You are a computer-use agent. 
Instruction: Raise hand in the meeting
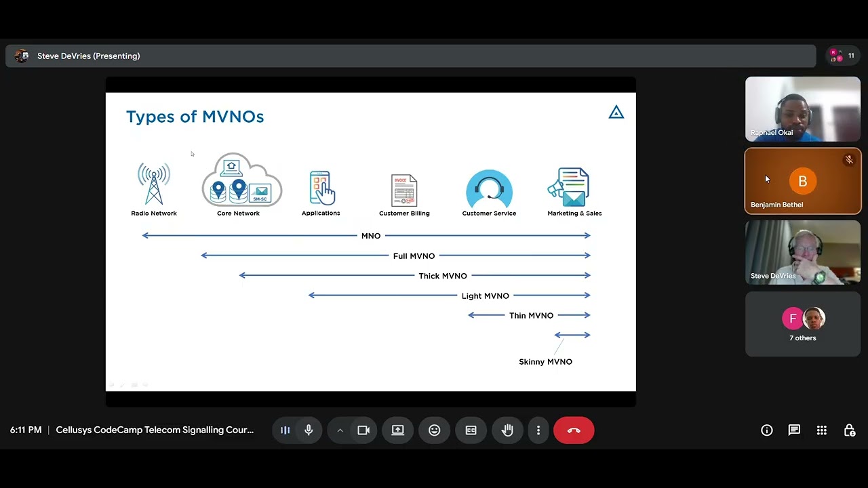click(507, 430)
